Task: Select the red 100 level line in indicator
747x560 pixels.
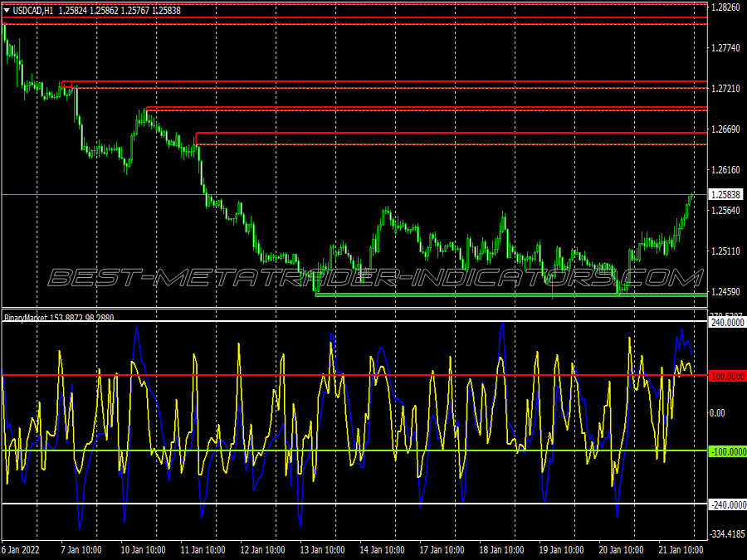Action: [354, 375]
